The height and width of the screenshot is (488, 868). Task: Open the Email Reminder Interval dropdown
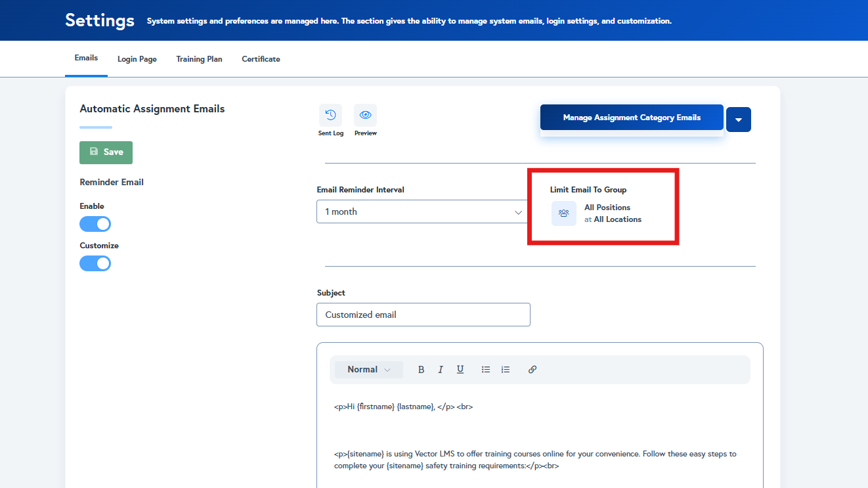click(423, 211)
